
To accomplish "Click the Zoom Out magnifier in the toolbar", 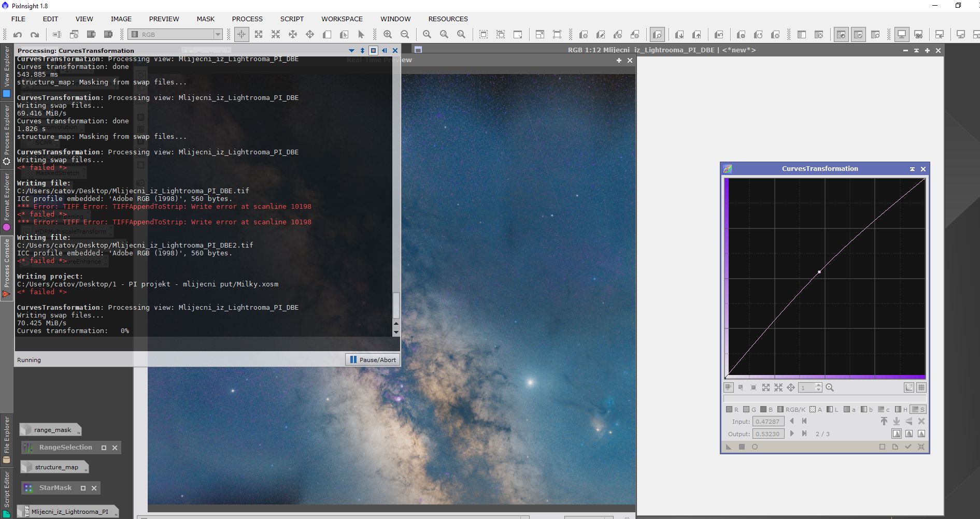I will 405,35.
